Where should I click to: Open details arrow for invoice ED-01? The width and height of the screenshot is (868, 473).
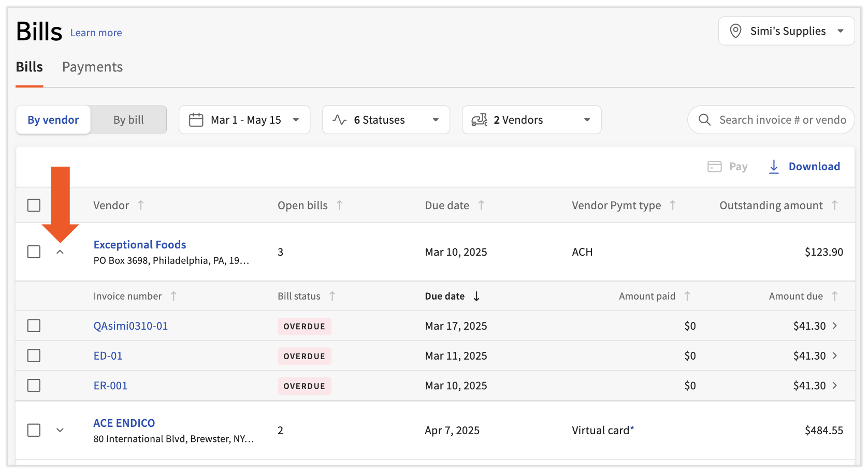pyautogui.click(x=835, y=356)
